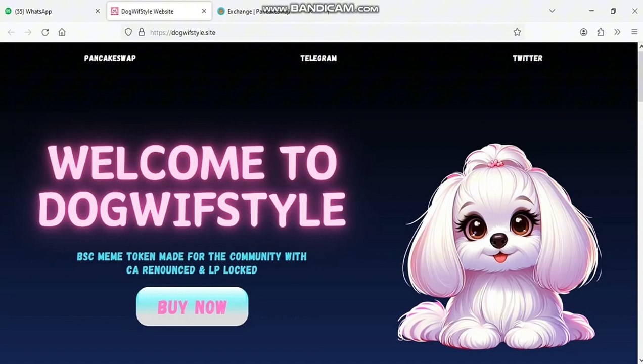Show more toolbar tools chevrons
Viewport: 643px width, 364px height.
(617, 32)
